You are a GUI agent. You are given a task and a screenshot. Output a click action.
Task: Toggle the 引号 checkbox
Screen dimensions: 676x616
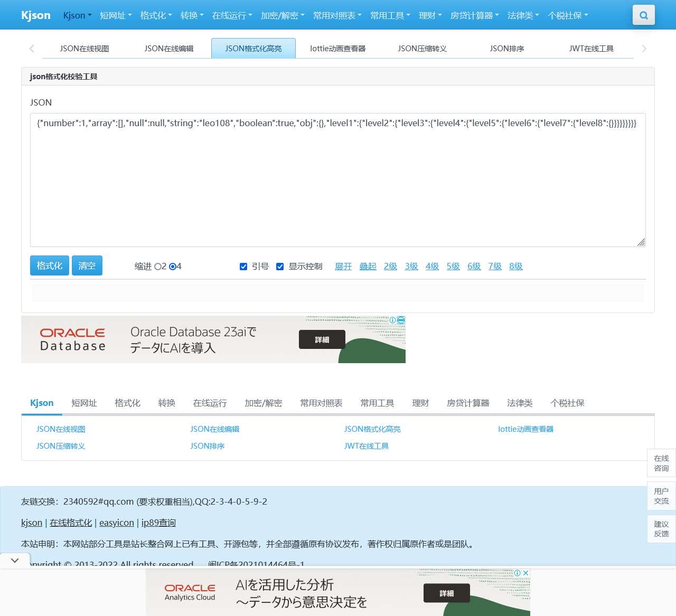[x=243, y=267]
